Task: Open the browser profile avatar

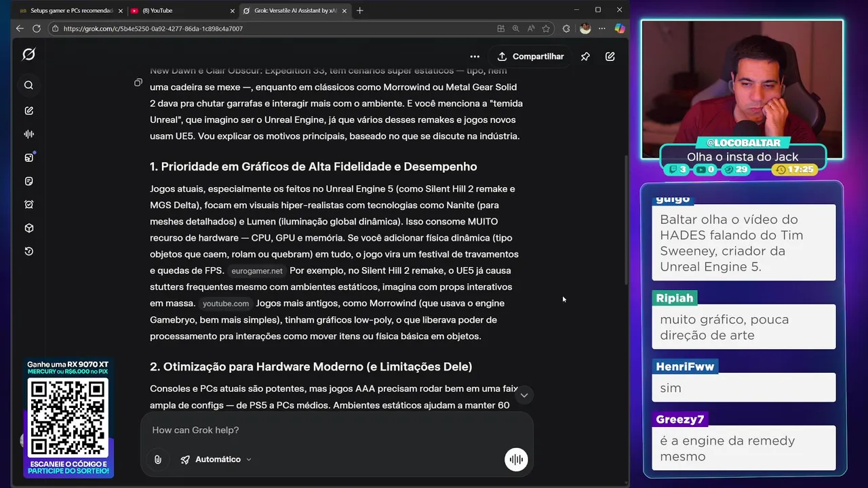Action: (585, 28)
